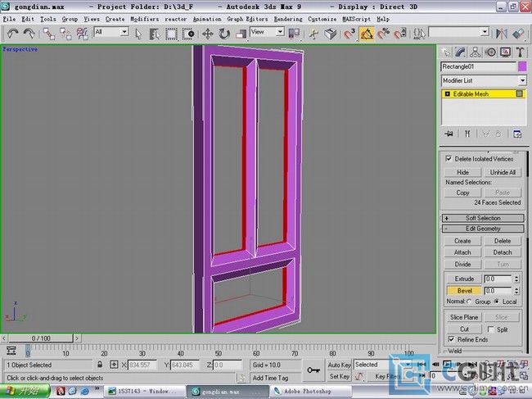Activate Select and Rotate tool
Image resolution: width=532 pixels, height=399 pixels.
[224, 34]
